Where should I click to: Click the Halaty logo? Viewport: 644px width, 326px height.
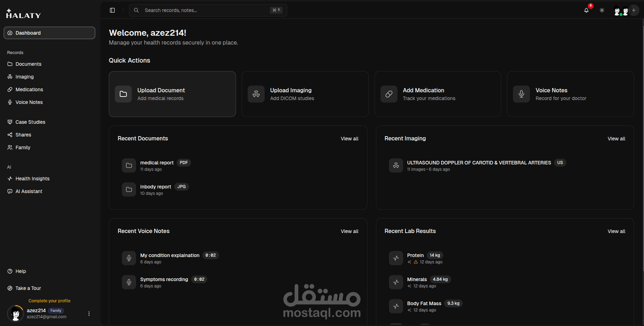[x=23, y=14]
